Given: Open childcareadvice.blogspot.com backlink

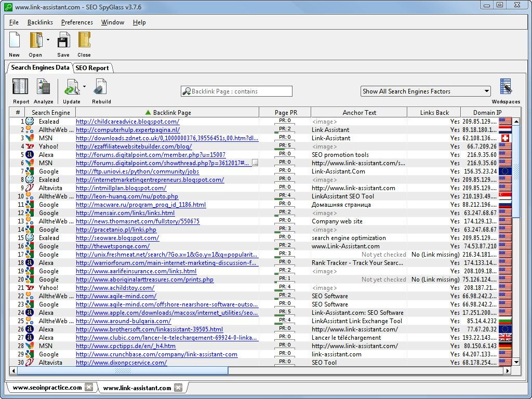Looking at the screenshot, I should tap(128, 122).
